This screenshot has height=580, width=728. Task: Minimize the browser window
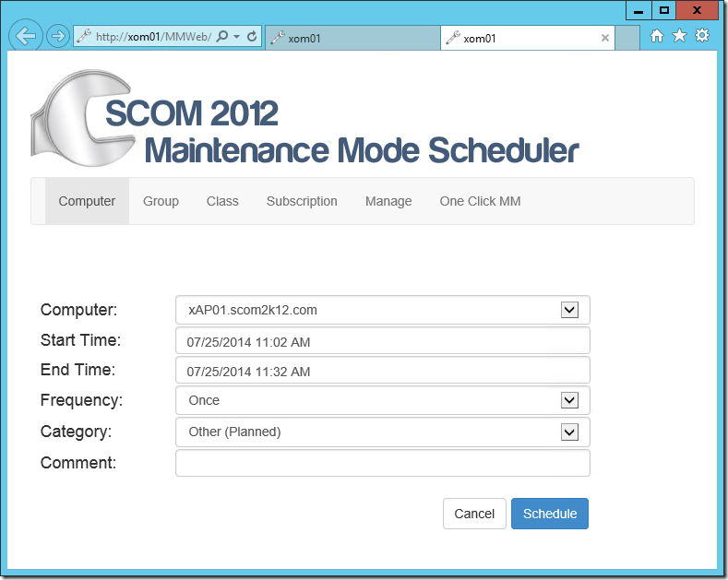click(638, 10)
